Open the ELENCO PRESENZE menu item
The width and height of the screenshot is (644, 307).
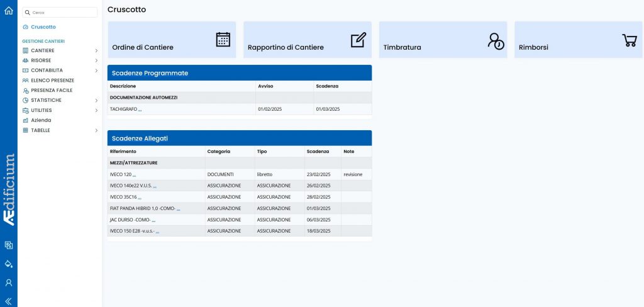(52, 81)
